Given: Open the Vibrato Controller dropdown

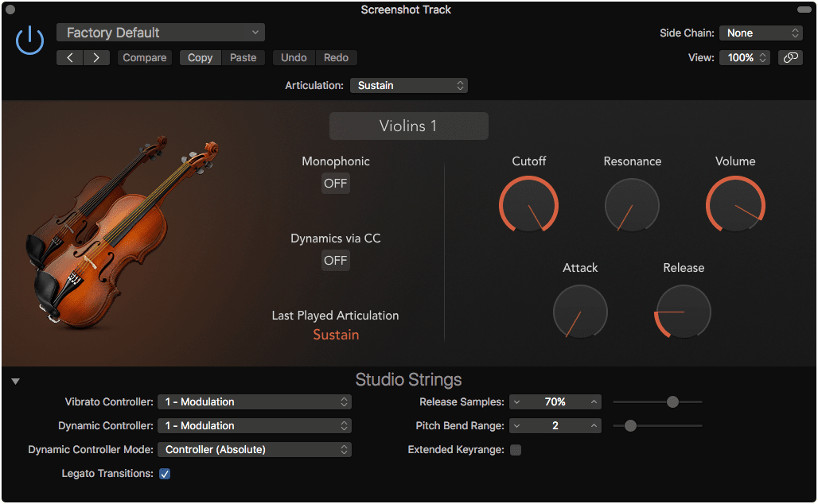Looking at the screenshot, I should (x=255, y=401).
